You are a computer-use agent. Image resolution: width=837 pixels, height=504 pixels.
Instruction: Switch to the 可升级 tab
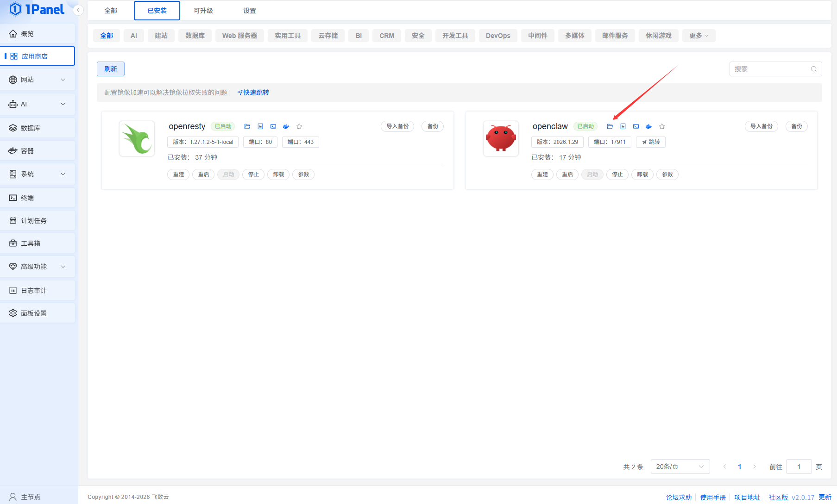pyautogui.click(x=203, y=11)
